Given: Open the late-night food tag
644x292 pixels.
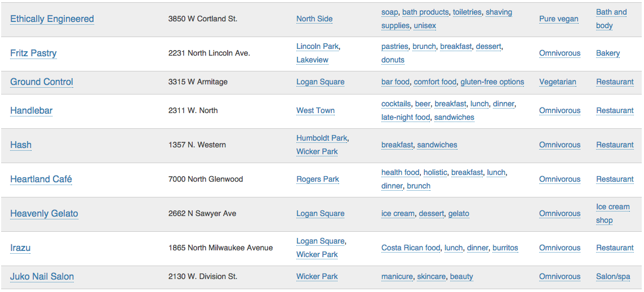Looking at the screenshot, I should [x=405, y=118].
